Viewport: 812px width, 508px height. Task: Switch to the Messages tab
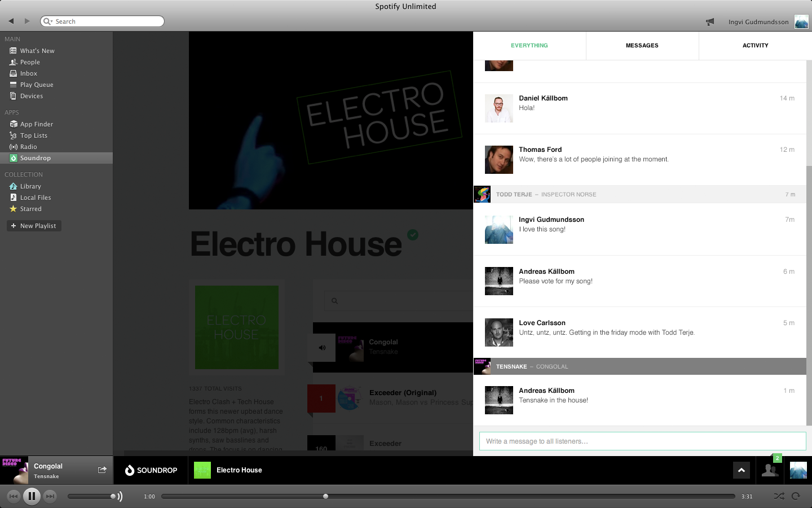(x=642, y=46)
